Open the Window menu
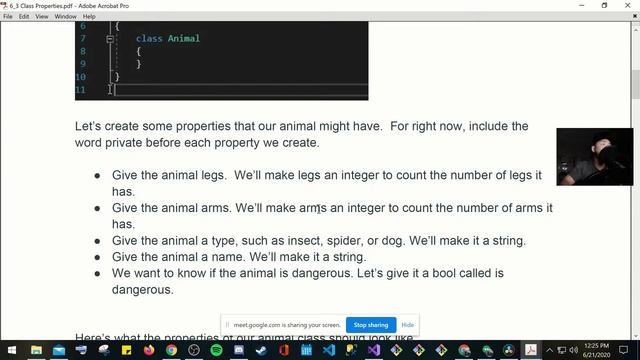Viewport: 640px width, 360px height. pos(65,17)
